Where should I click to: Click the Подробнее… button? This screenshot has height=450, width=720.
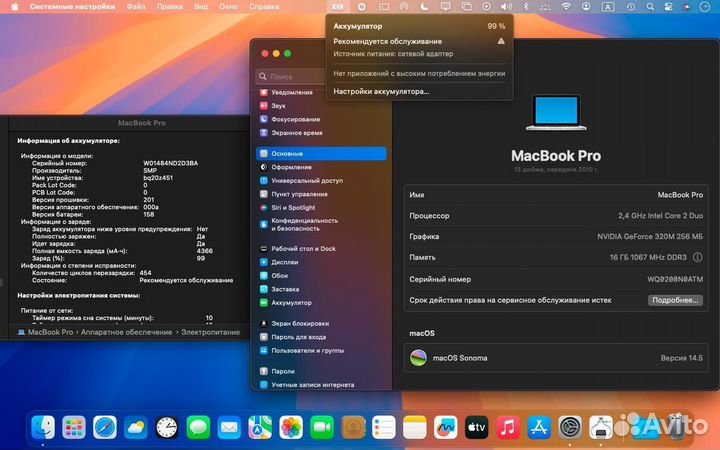click(675, 300)
